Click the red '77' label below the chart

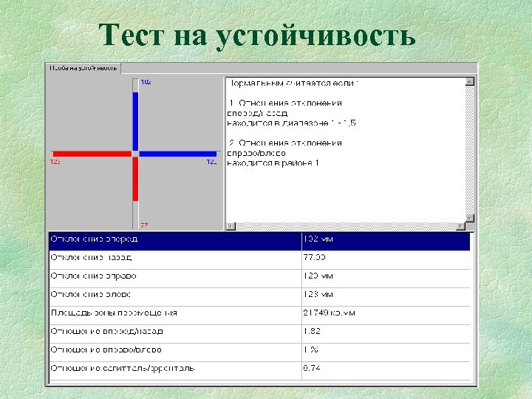tap(144, 225)
